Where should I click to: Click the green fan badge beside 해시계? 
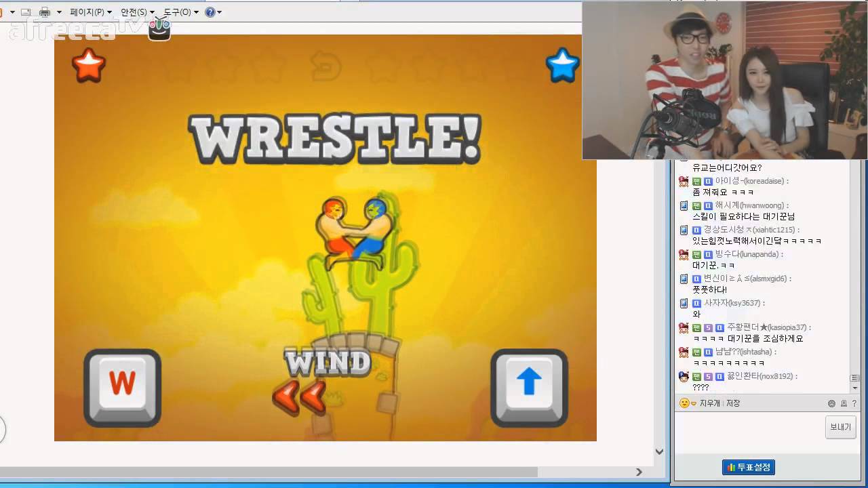tap(696, 206)
